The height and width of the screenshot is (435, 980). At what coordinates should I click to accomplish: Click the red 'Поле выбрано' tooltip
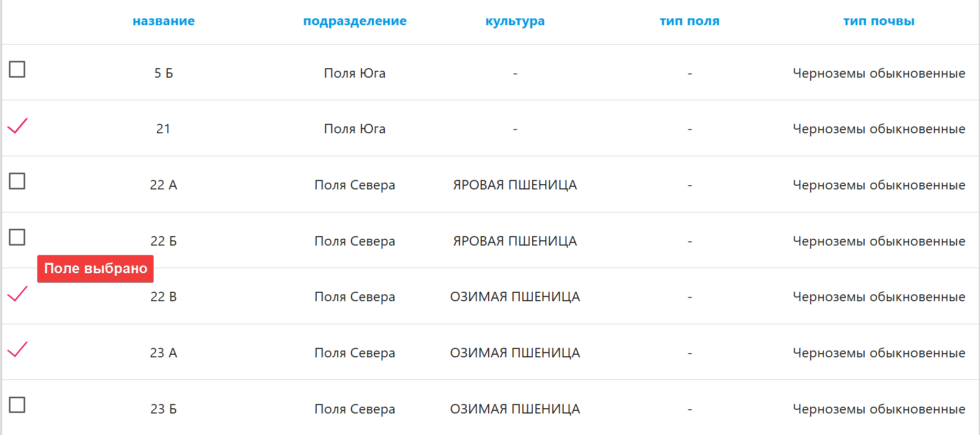[95, 269]
